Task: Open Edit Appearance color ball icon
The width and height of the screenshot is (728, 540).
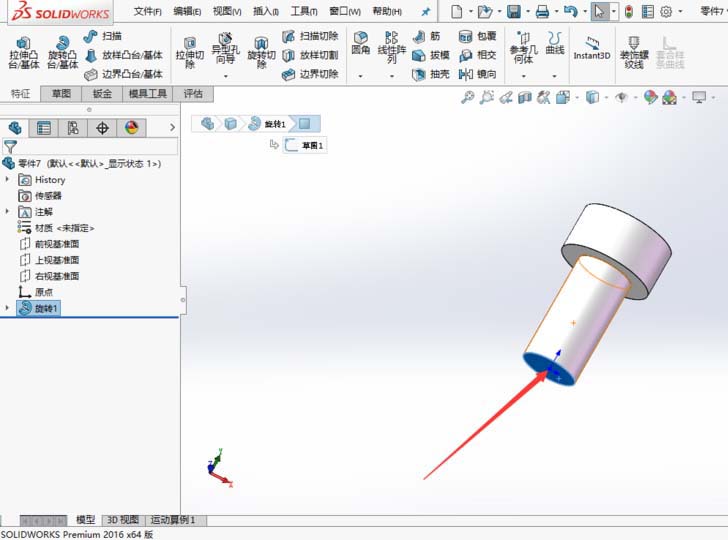Action: (x=650, y=97)
